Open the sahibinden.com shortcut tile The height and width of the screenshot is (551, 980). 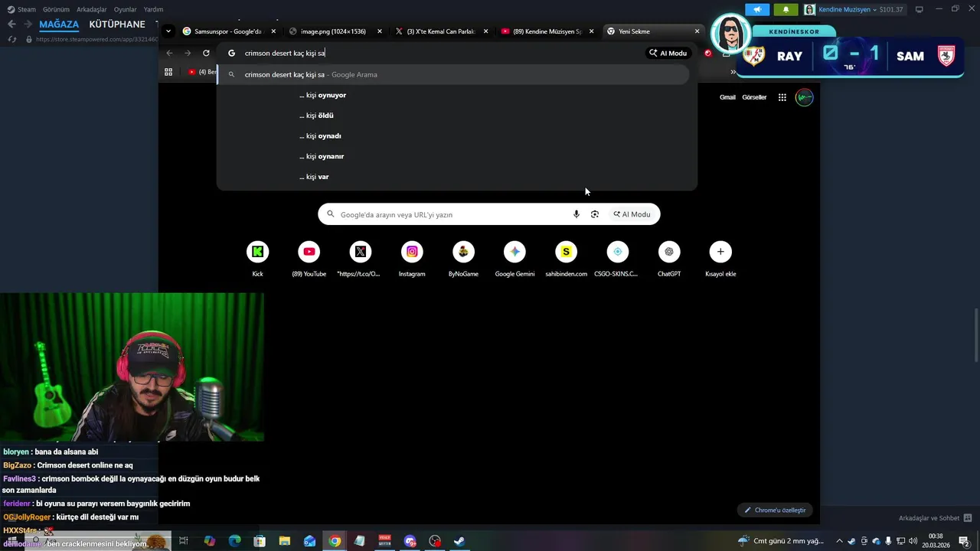tap(566, 259)
